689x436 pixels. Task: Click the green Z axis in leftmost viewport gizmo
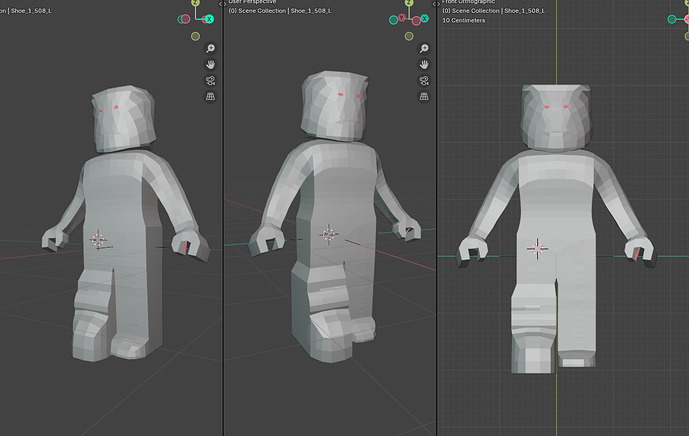196,3
